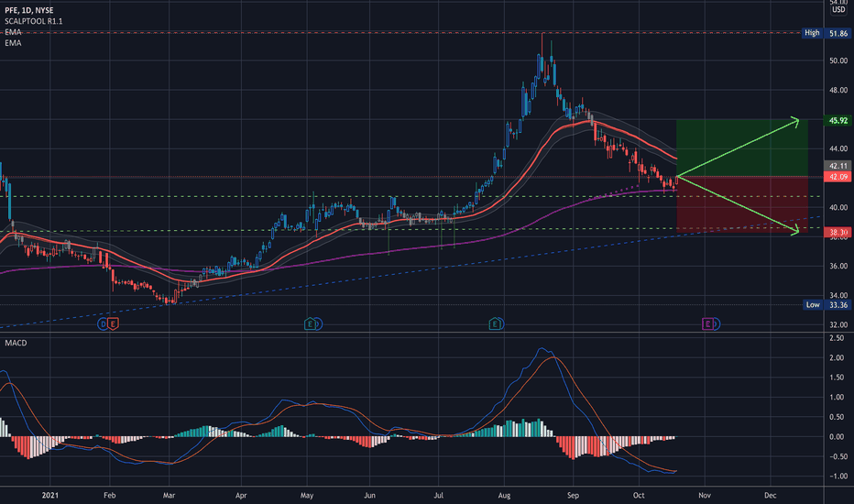
Task: Open the purple upcoming earnings E marker near November
Action: click(708, 324)
